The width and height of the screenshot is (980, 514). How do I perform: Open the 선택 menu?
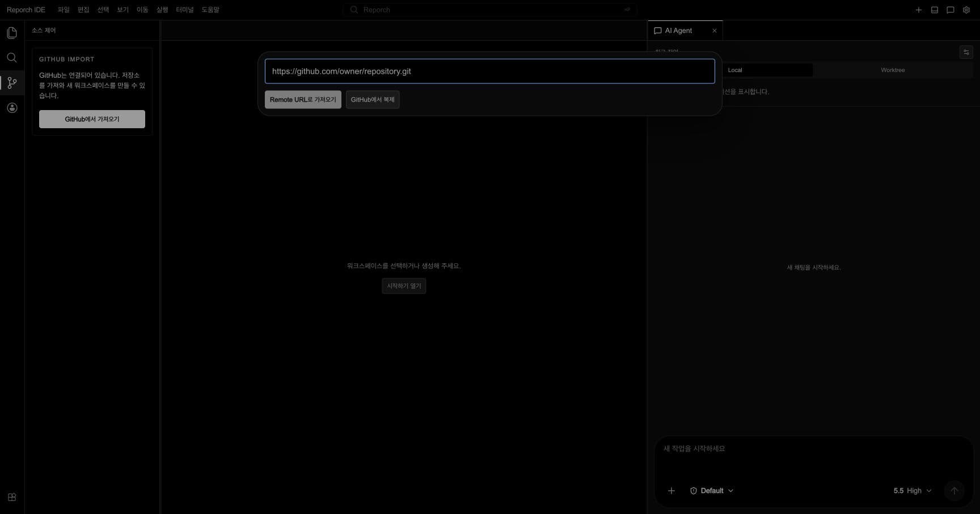103,10
